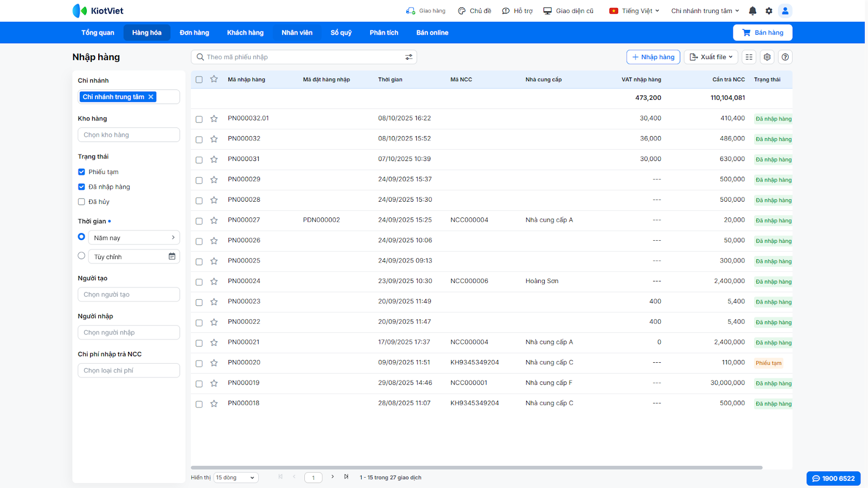The height and width of the screenshot is (488, 868).
Task: Go to the Sổ quỹ menu
Action: 341,33
